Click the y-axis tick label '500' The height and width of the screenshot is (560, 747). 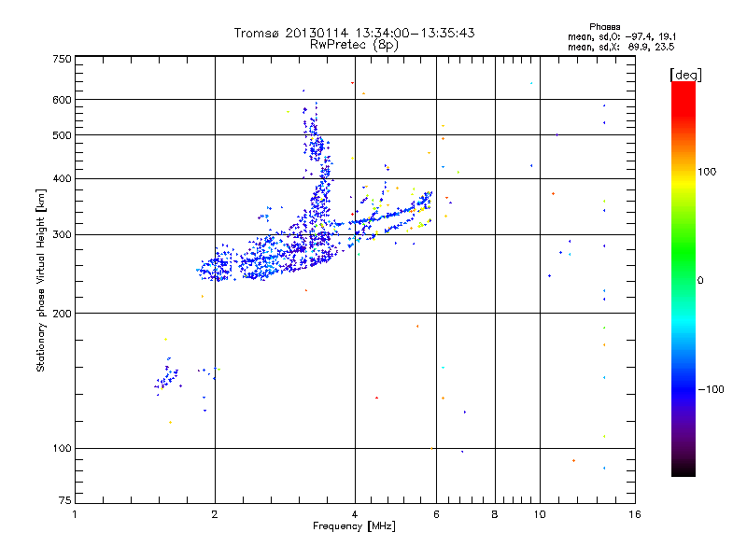point(62,135)
